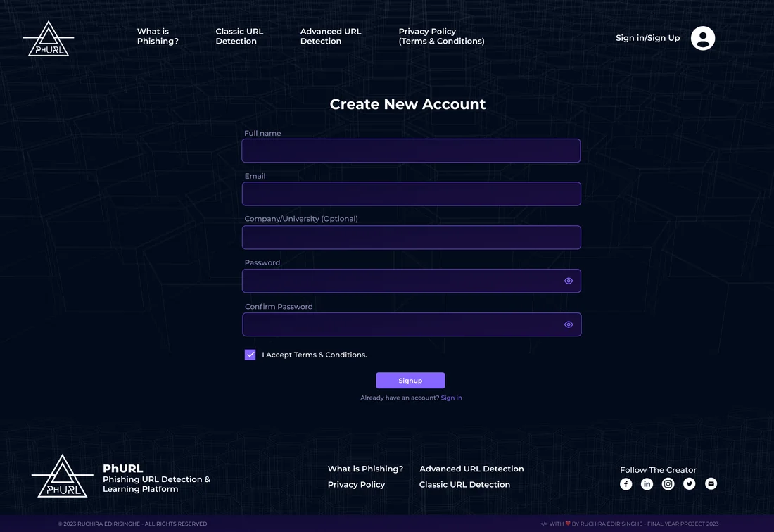This screenshot has height=532, width=774.
Task: Open footer Classic URL Detection link
Action: [464, 485]
